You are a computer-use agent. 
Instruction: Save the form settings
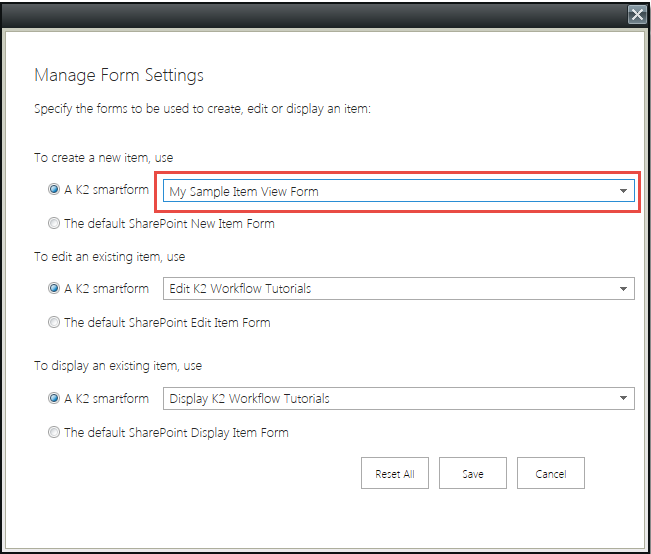(472, 474)
